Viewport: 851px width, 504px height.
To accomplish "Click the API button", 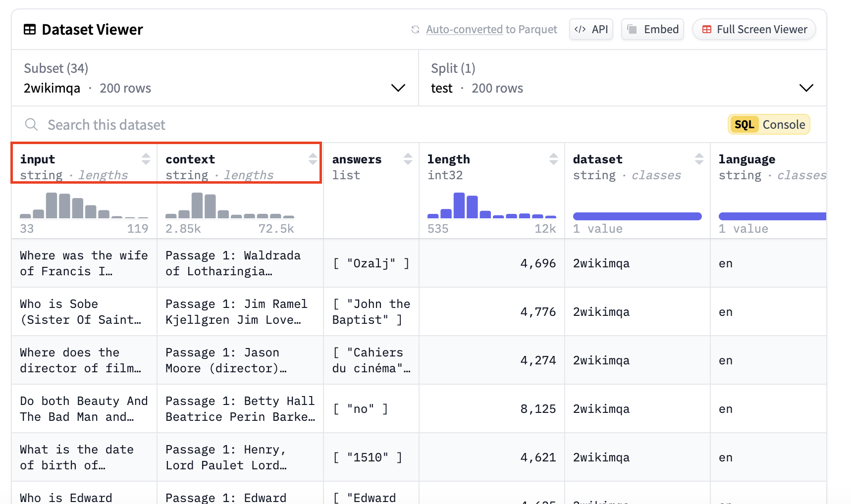I will coord(591,29).
